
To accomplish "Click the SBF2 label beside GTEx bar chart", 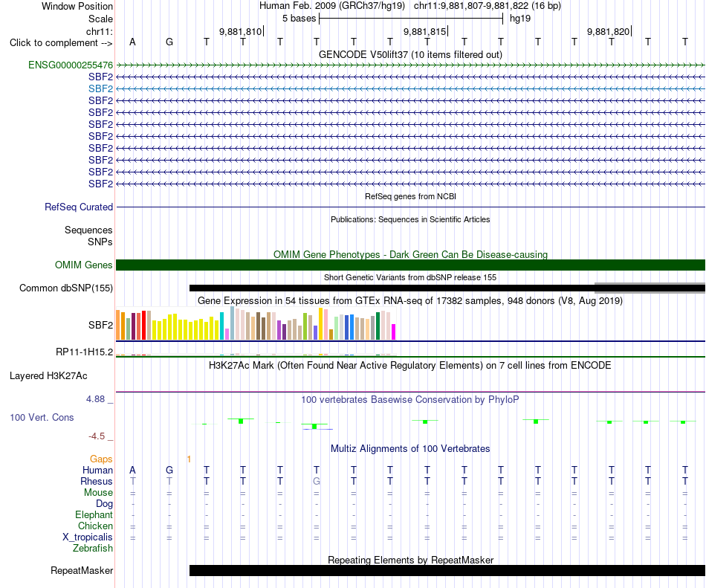I will point(100,325).
